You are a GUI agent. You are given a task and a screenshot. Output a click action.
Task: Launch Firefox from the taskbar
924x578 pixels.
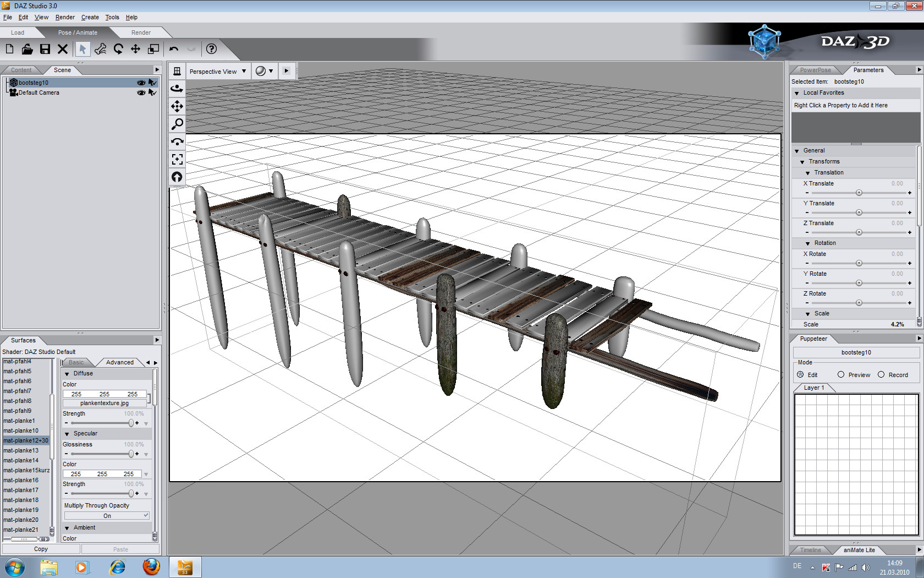click(151, 566)
